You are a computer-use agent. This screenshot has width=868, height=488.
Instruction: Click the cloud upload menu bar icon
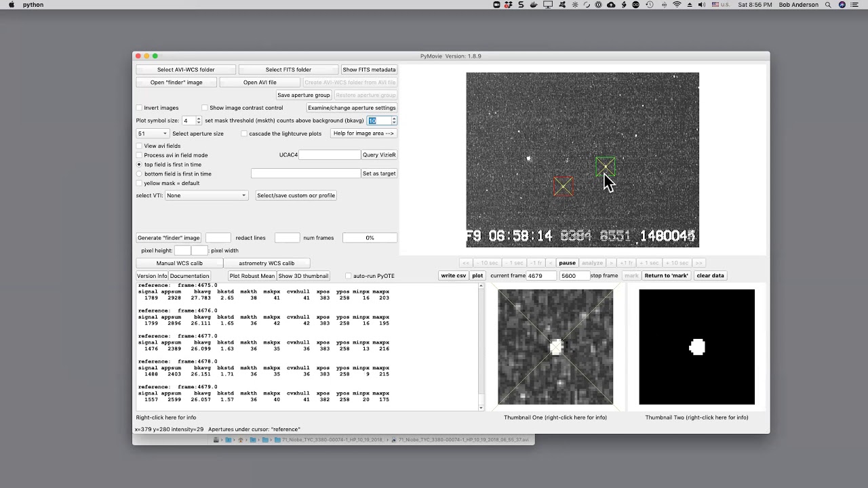pyautogui.click(x=611, y=5)
